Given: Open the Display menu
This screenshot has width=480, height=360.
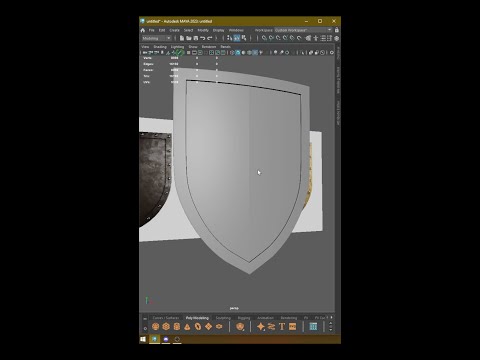Looking at the screenshot, I should 218,30.
